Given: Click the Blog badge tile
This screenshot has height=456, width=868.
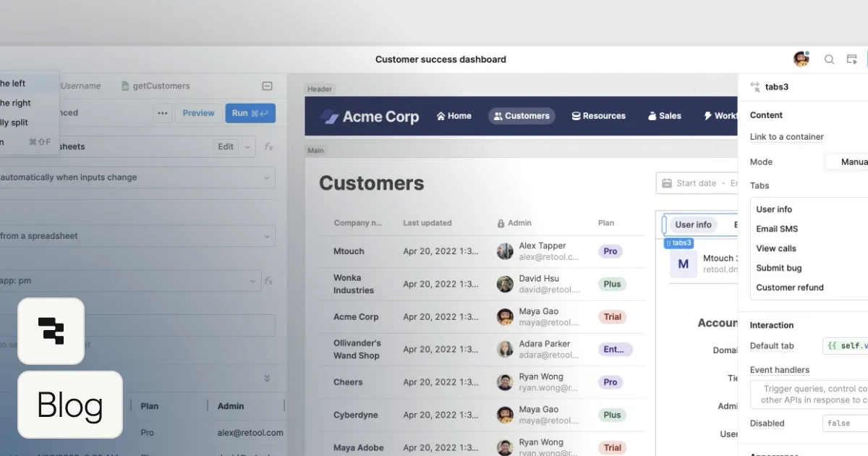Looking at the screenshot, I should click(x=70, y=405).
